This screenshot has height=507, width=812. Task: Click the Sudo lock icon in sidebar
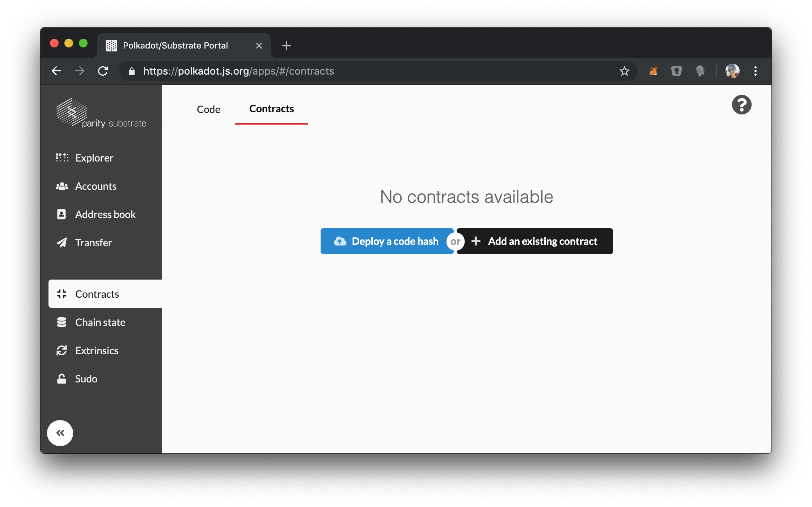(62, 378)
